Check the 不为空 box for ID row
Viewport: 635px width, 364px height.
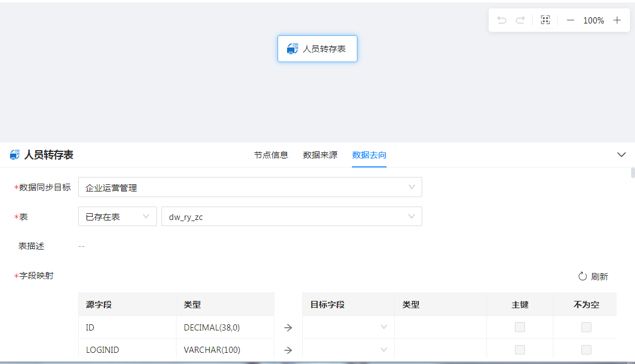coord(586,328)
